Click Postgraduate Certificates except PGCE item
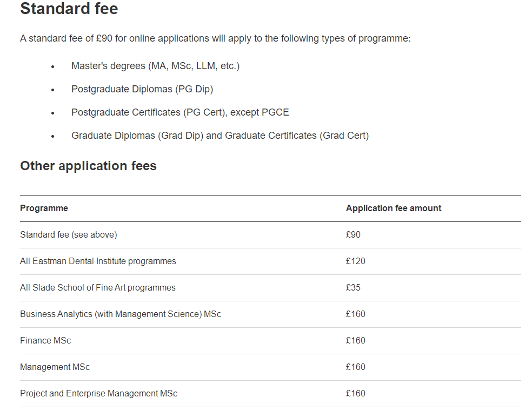532x411 pixels. [180, 112]
